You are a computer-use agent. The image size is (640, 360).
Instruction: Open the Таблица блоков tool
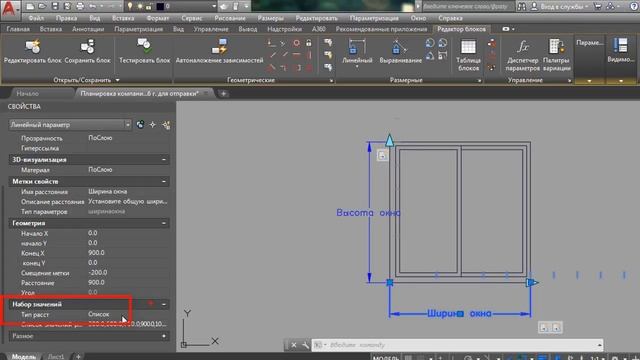point(468,55)
